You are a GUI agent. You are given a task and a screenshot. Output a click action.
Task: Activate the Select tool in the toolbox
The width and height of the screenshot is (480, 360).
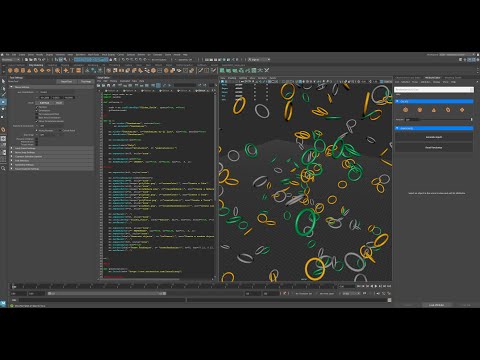(3, 81)
